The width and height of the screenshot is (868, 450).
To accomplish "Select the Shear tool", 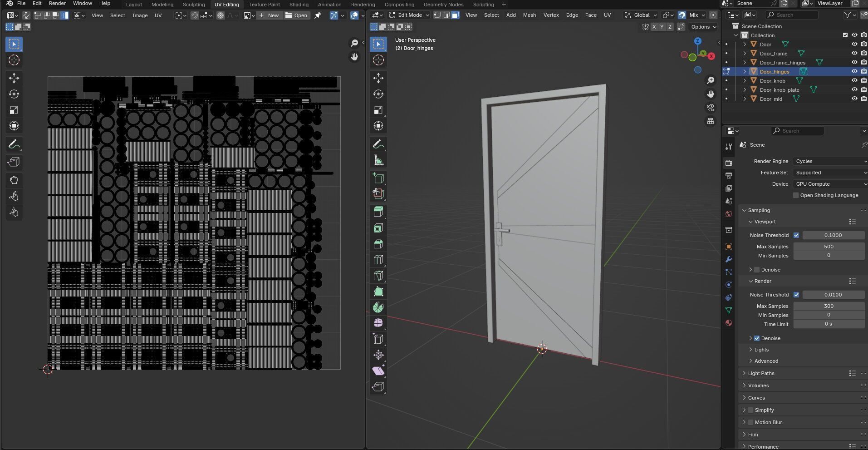I will coord(378,371).
